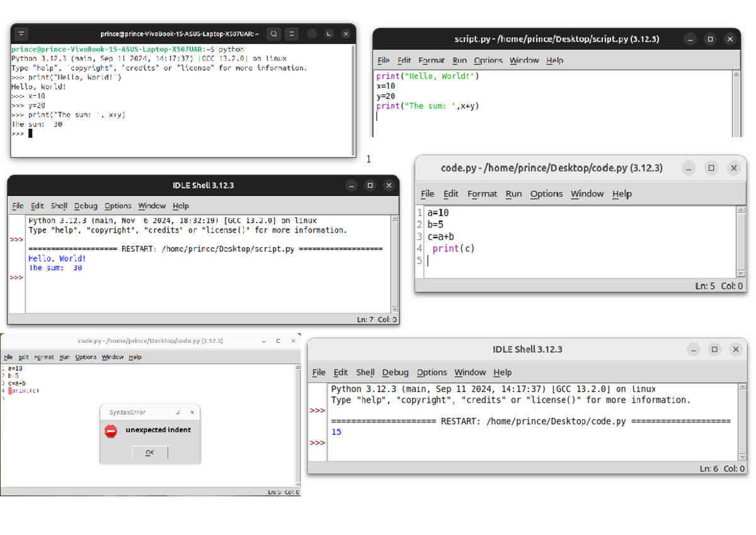Click line number 4 in code.py editor
This screenshot has height=535, width=756.
[x=418, y=248]
